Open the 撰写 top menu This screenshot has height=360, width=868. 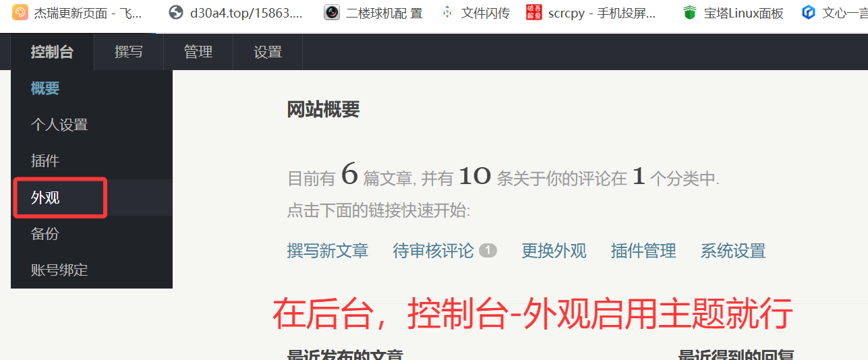pyautogui.click(x=129, y=52)
